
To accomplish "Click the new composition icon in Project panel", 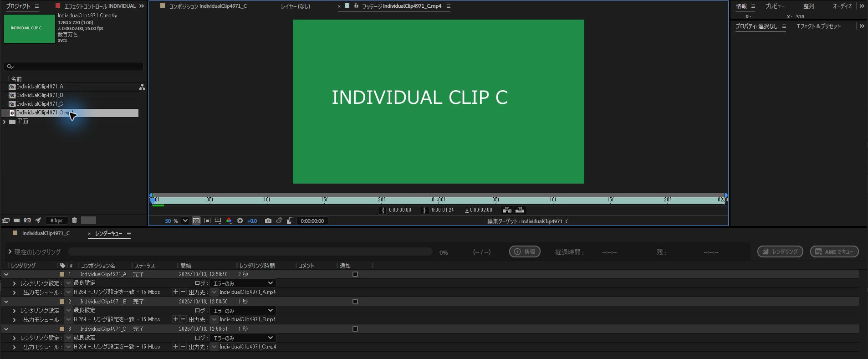I will point(27,221).
